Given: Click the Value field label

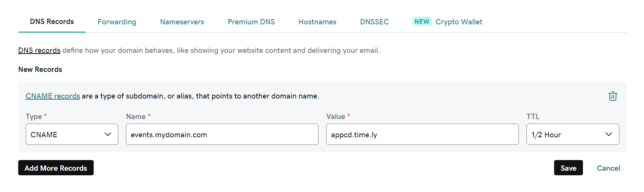Looking at the screenshot, I should [336, 117].
